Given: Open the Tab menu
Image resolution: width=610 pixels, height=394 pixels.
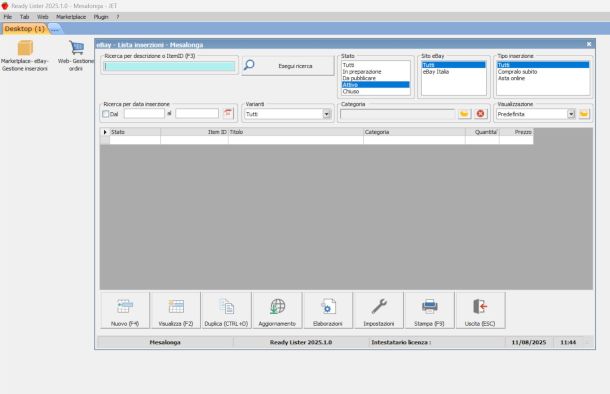Looking at the screenshot, I should (x=25, y=17).
